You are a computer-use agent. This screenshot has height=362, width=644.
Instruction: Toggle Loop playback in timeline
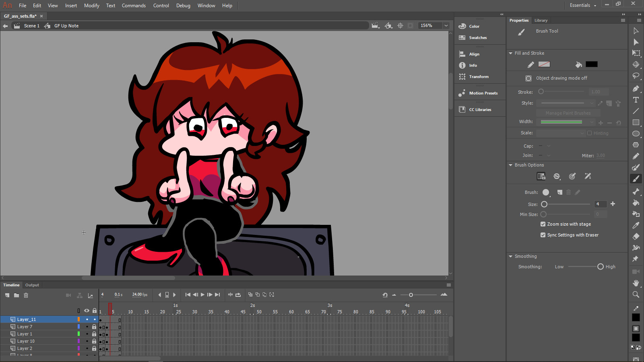[x=238, y=295]
